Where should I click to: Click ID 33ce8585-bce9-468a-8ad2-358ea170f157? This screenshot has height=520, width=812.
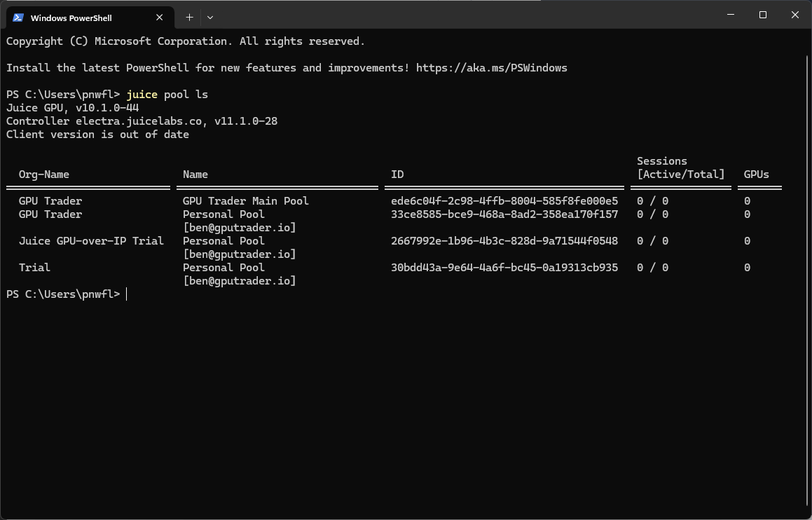click(x=504, y=214)
